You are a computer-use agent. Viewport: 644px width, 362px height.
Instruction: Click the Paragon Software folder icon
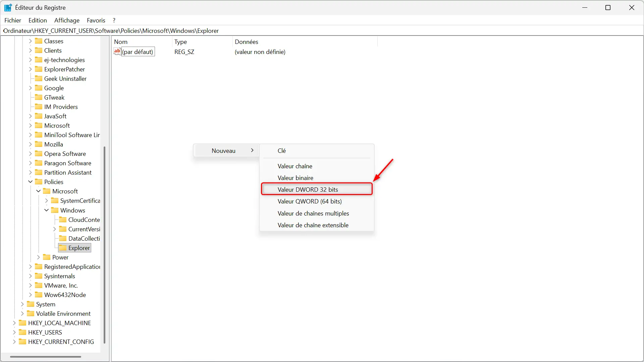pyautogui.click(x=39, y=163)
